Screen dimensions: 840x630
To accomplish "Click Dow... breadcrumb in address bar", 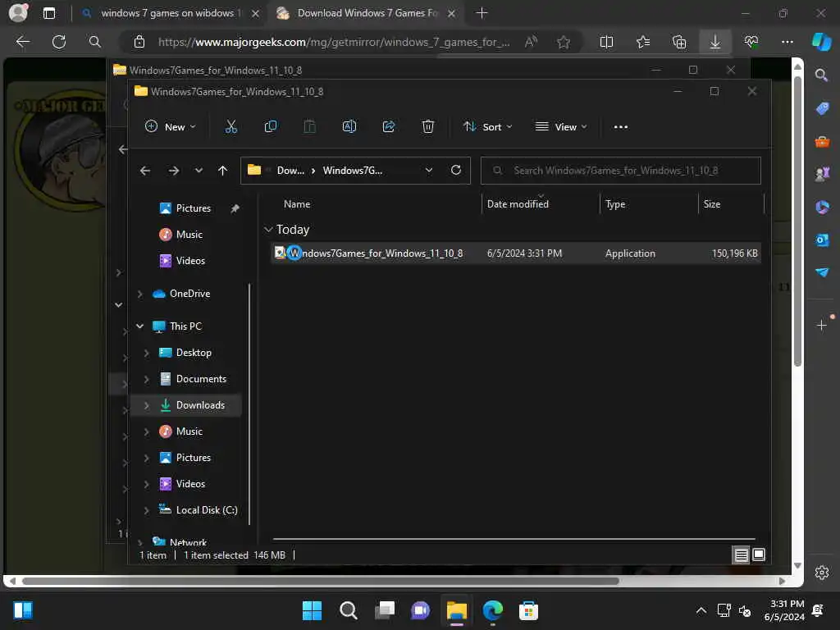I will coord(290,171).
